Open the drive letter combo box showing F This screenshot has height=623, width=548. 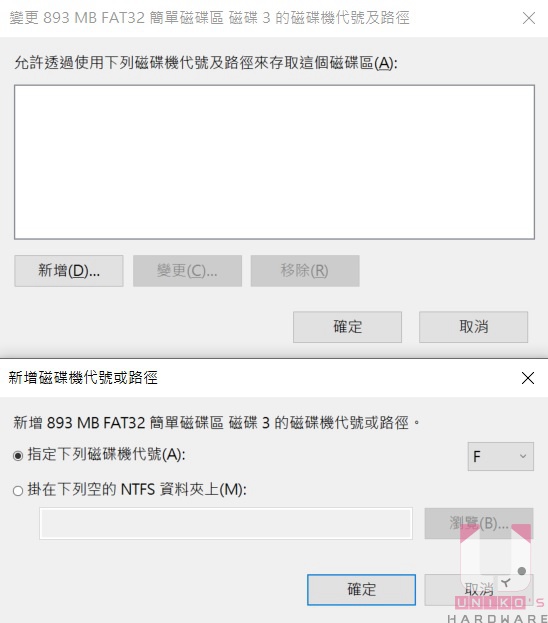tap(500, 457)
